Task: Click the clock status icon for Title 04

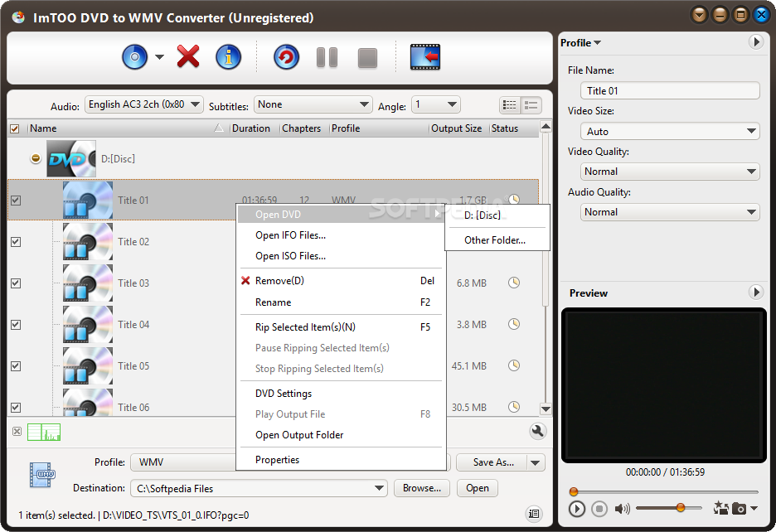Action: (514, 324)
